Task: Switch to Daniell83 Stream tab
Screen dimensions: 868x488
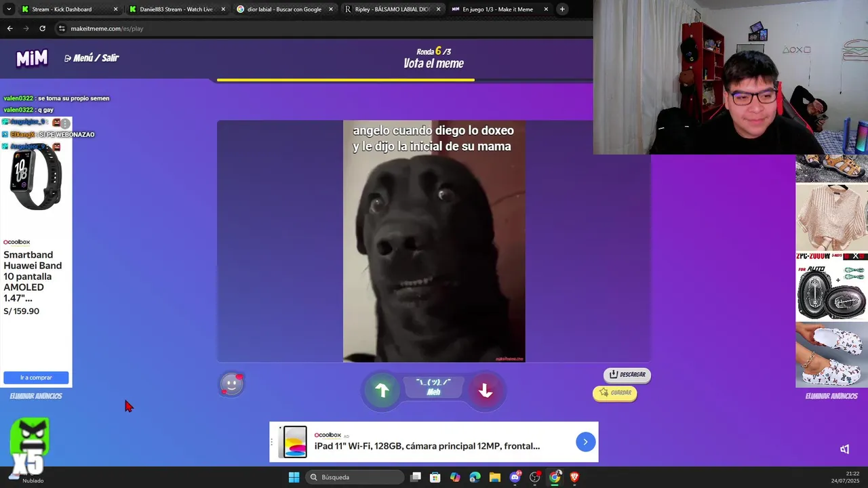Action: tap(176, 9)
